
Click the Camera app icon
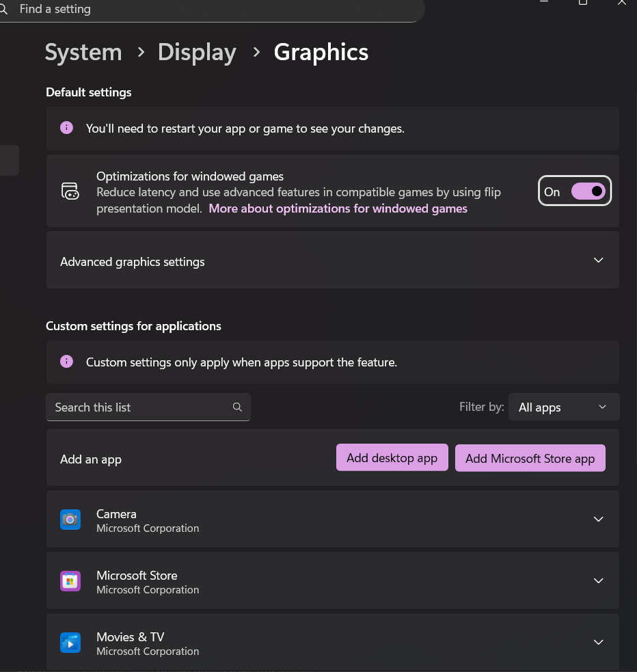point(70,520)
